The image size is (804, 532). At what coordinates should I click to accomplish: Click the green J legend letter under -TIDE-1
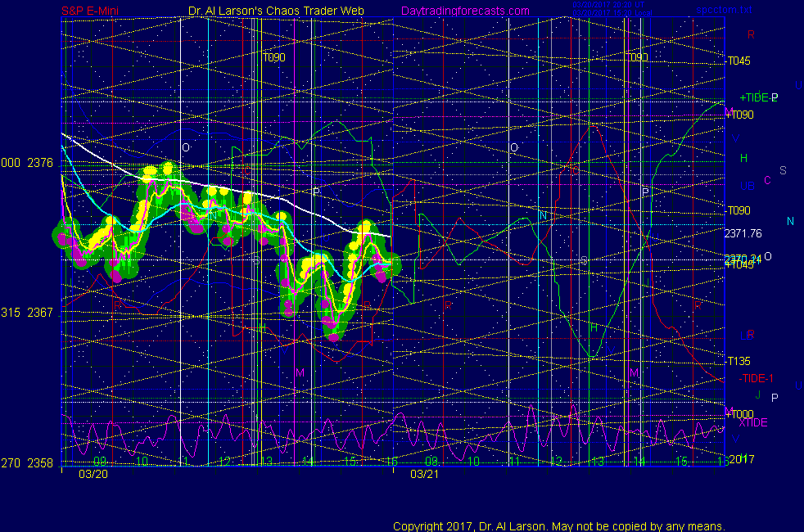(x=758, y=394)
